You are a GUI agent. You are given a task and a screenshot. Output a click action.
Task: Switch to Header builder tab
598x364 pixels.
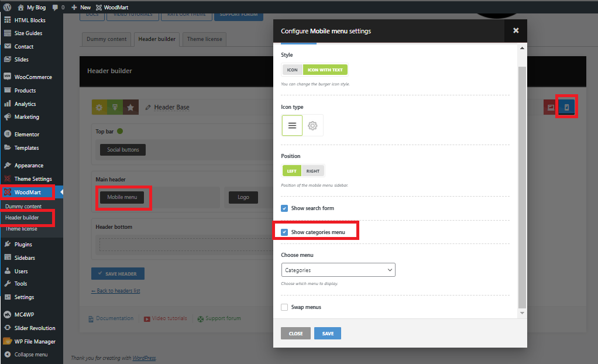[x=157, y=39]
